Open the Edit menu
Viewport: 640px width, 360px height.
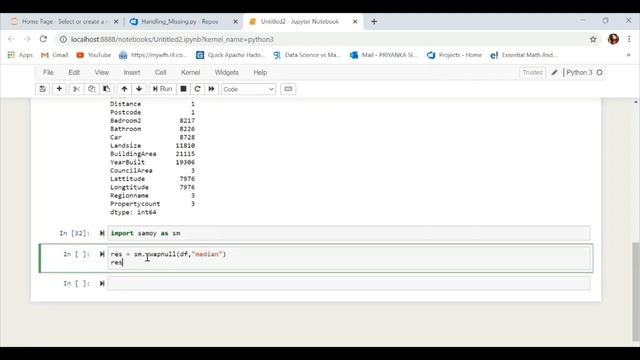tap(74, 72)
